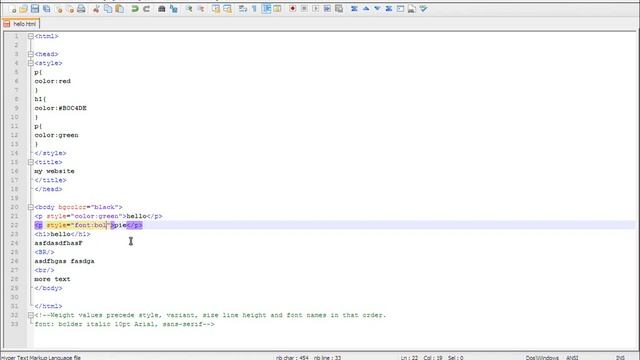Image resolution: width=640 pixels, height=360 pixels.
Task: Click the 'asfdasdfhasF' text line
Action: (x=58, y=243)
